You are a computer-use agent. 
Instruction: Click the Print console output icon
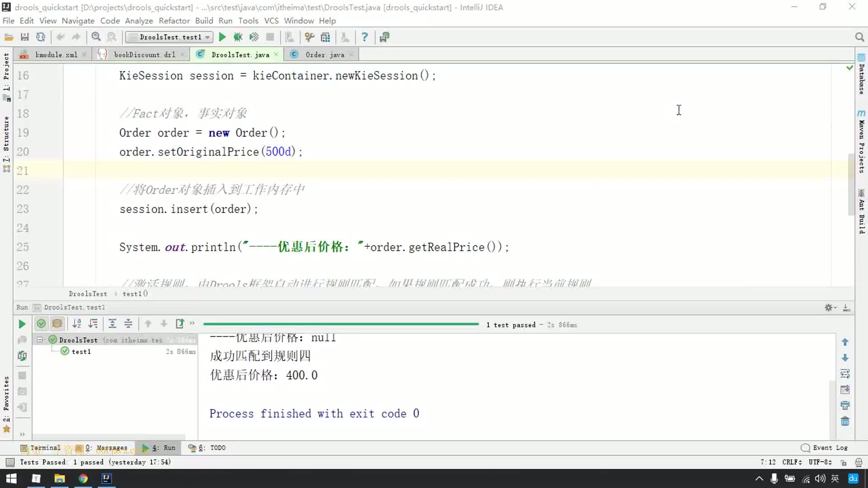pos(845,405)
